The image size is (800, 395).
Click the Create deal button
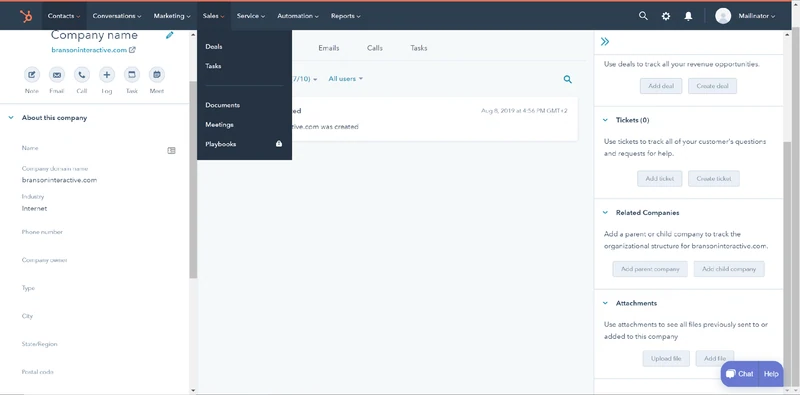(713, 86)
